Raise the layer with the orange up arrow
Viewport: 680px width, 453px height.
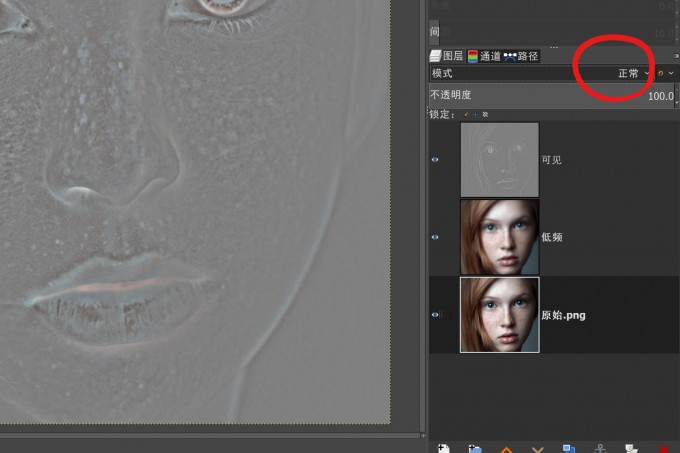click(506, 450)
